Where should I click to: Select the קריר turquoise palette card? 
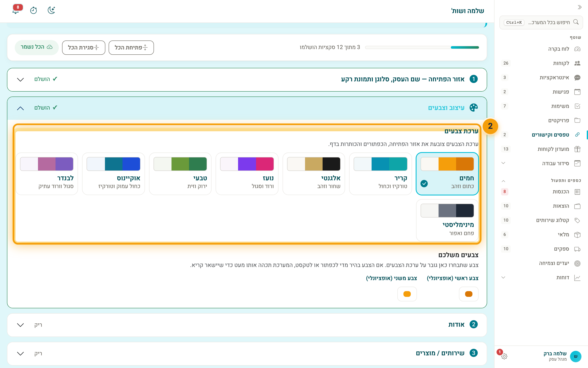click(381, 174)
